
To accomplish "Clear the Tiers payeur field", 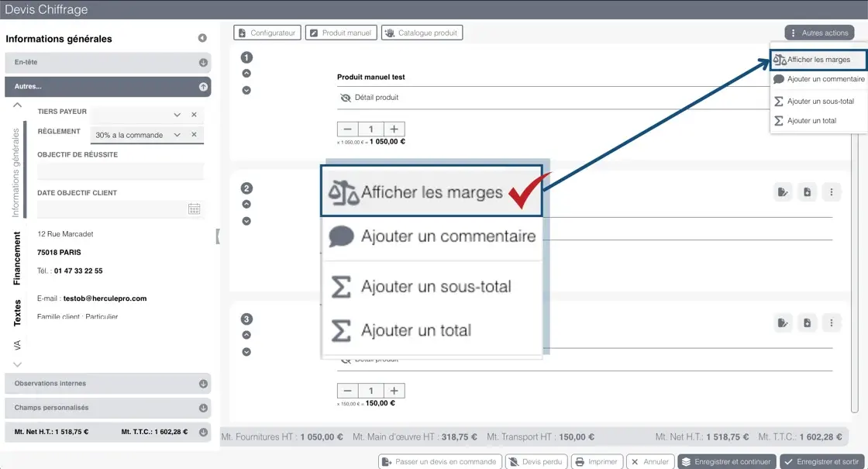I will point(195,115).
